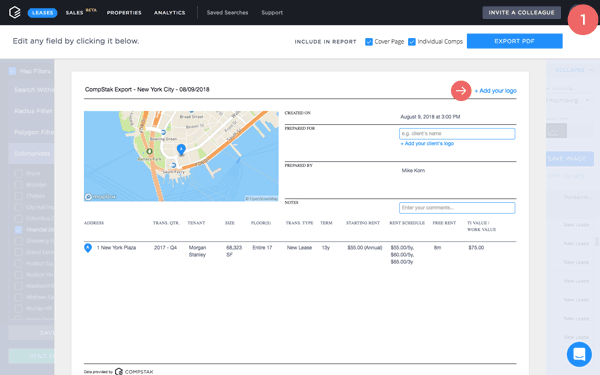Screen dimensions: 600x375
Task: Click the CompStak logo in top navigation
Action: tap(15, 12)
